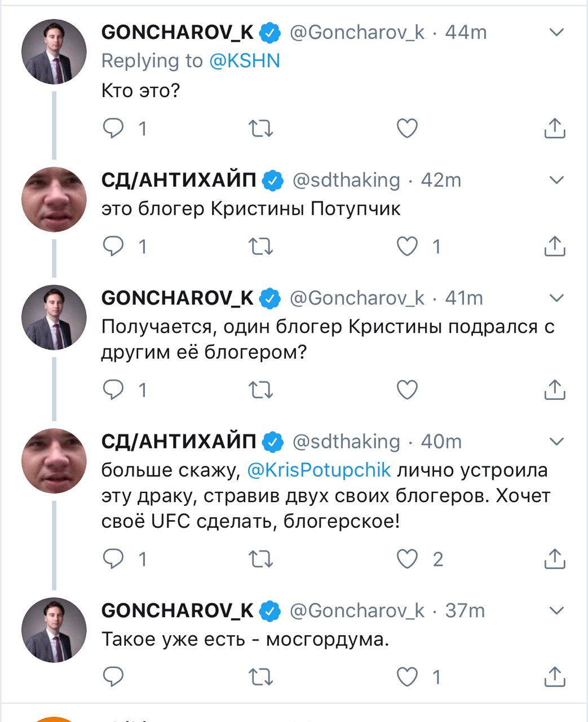Share the UFC блогерское tweet
The height and width of the screenshot is (722, 588).
554,559
